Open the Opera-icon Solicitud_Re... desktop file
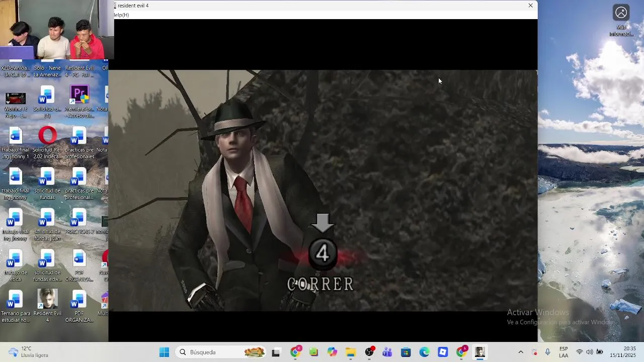This screenshot has width=644, height=362. pos(48,143)
